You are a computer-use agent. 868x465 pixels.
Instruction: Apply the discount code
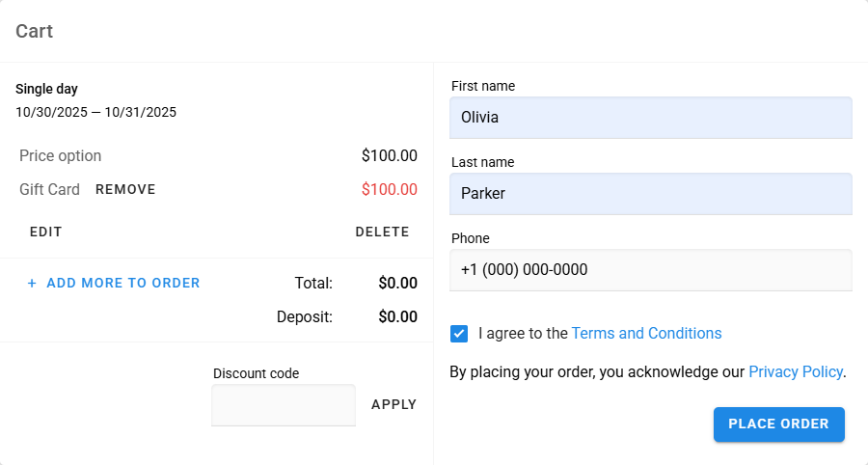click(393, 405)
